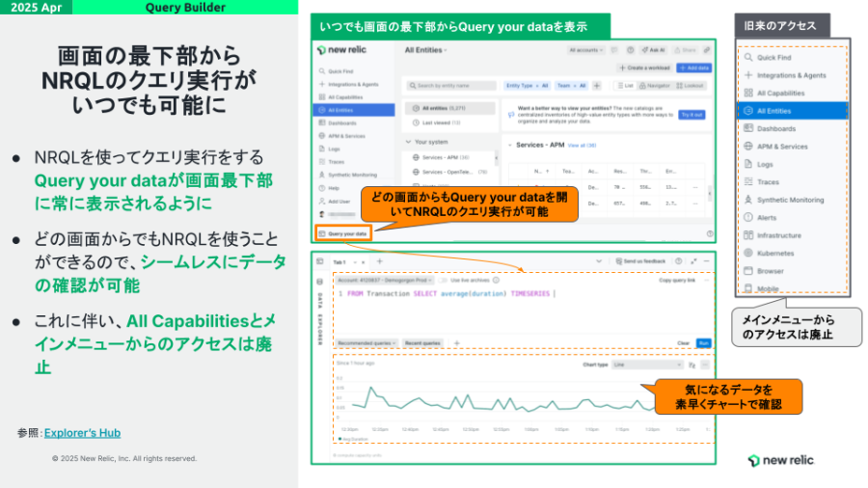Select Infrastructure in the old access menu

[x=793, y=235]
